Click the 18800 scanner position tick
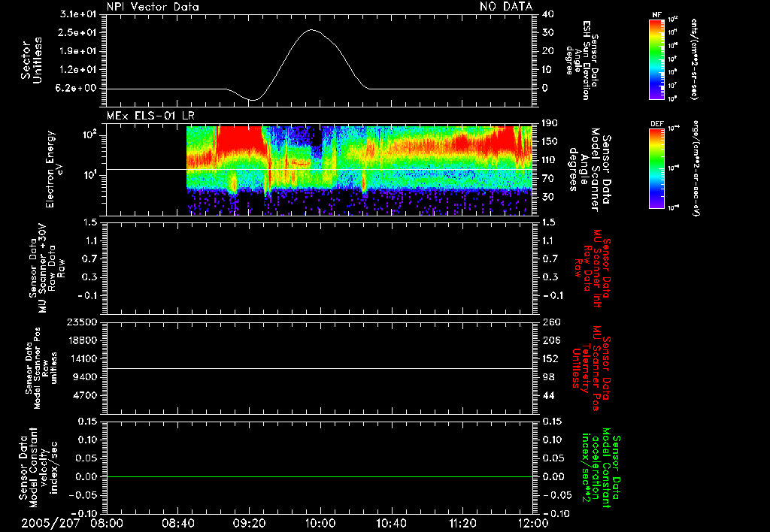The width and height of the screenshot is (770, 532). tap(81, 340)
